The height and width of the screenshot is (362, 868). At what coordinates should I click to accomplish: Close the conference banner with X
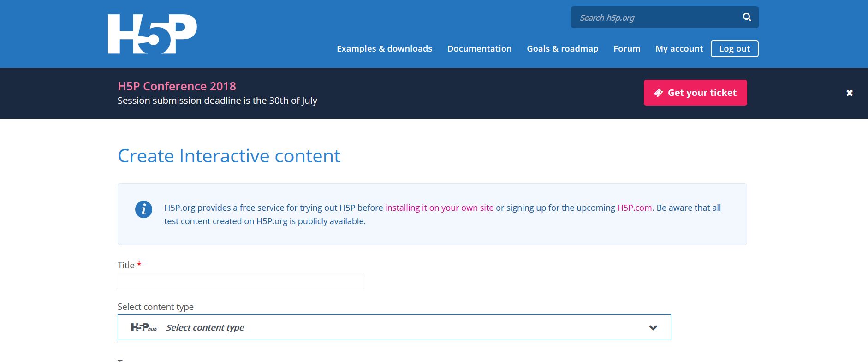850,93
